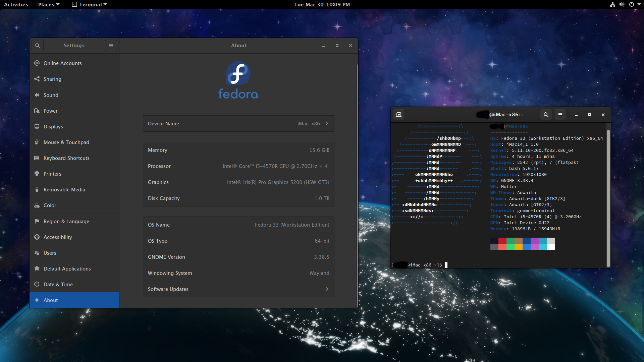Select Default Applications in sidebar
The width and height of the screenshot is (644, 362).
[74, 268]
